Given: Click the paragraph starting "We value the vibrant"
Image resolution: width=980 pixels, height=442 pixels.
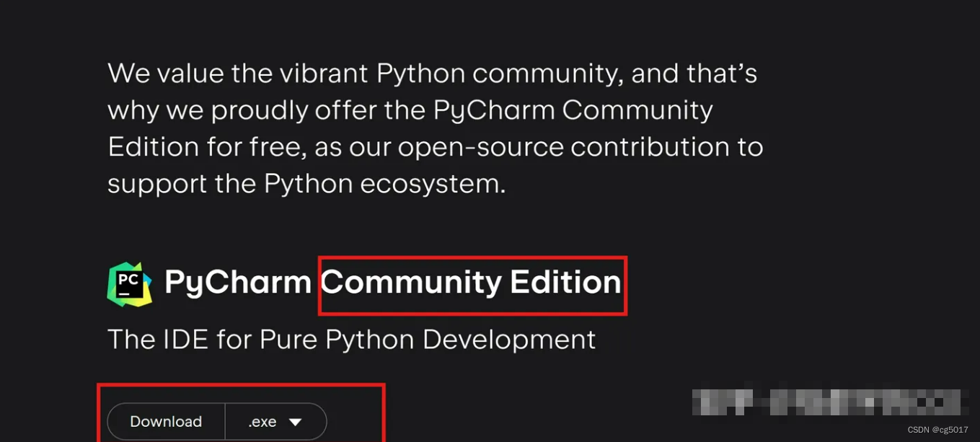Looking at the screenshot, I should click(435, 128).
